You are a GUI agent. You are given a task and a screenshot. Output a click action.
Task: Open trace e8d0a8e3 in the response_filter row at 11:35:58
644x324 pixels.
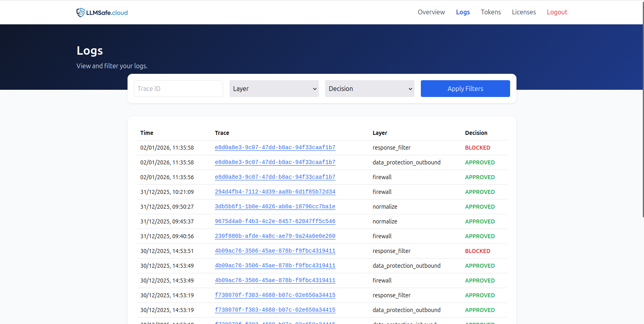(x=275, y=148)
